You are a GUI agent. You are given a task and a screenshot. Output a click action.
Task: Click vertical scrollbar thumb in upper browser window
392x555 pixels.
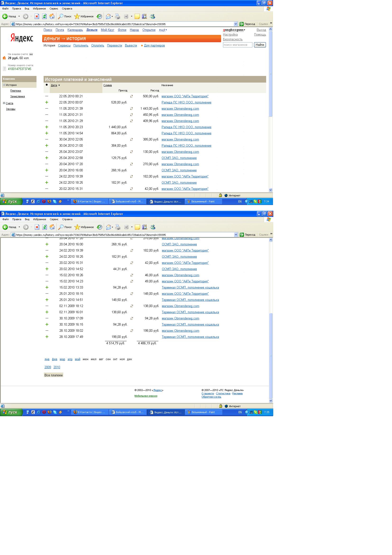(x=271, y=74)
